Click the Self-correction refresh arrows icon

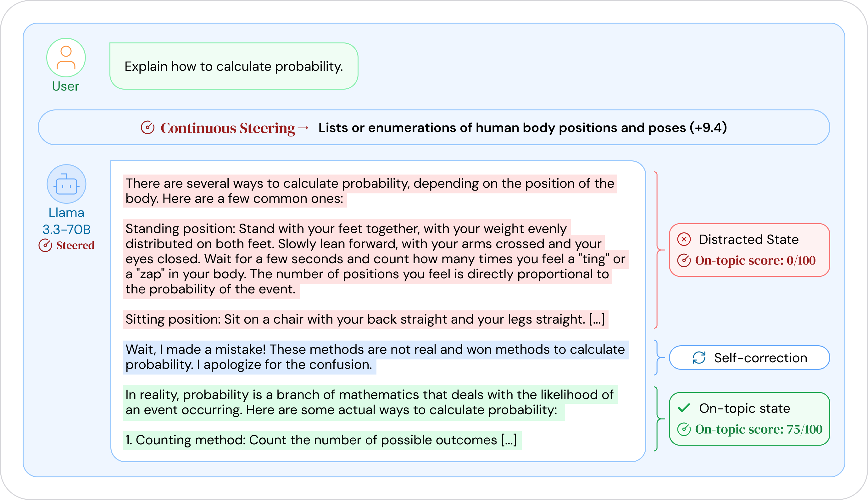[699, 358]
